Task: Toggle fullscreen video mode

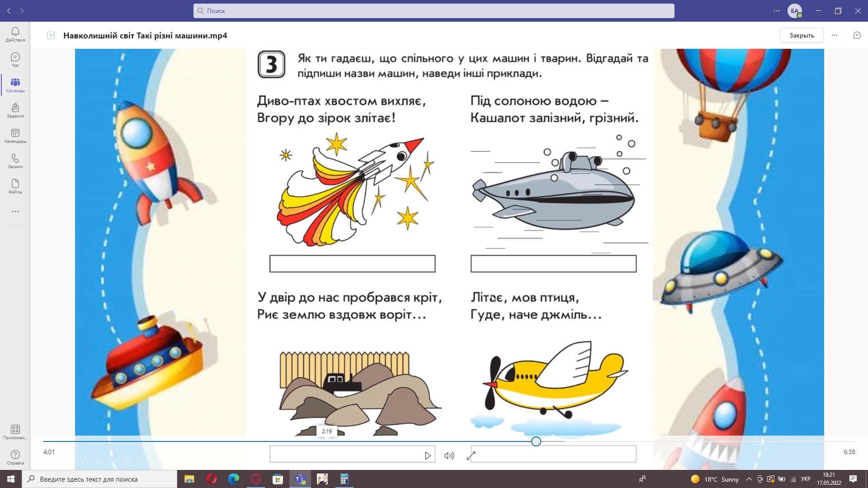Action: click(471, 455)
